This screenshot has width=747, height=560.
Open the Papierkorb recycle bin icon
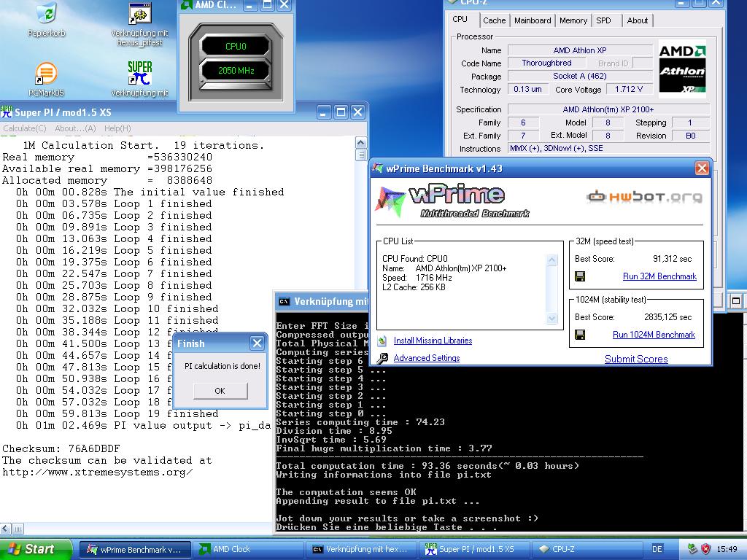coord(46,12)
